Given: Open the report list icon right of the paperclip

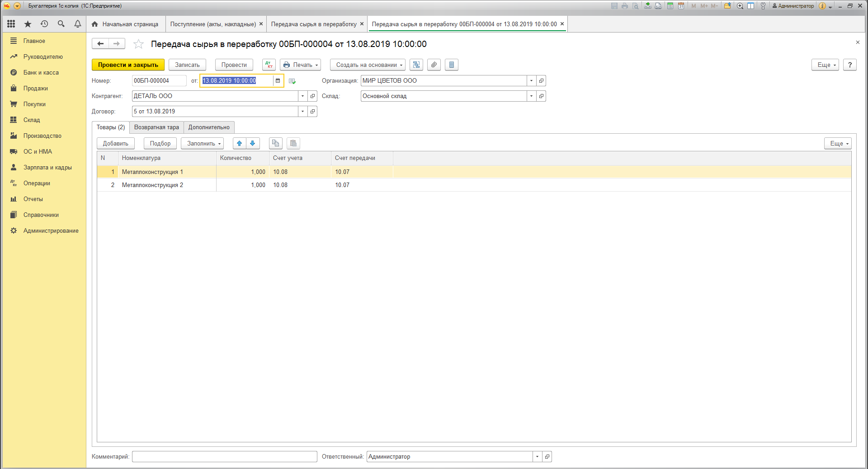Looking at the screenshot, I should [x=452, y=65].
